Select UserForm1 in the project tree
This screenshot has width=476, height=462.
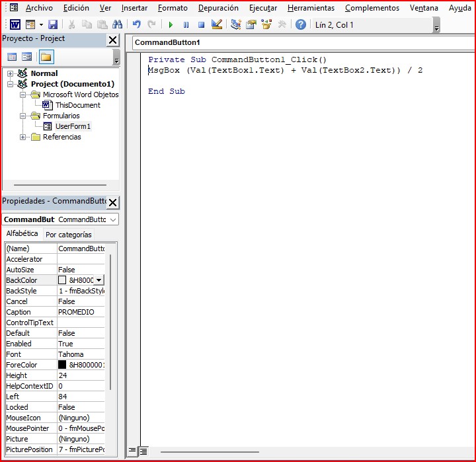point(73,126)
